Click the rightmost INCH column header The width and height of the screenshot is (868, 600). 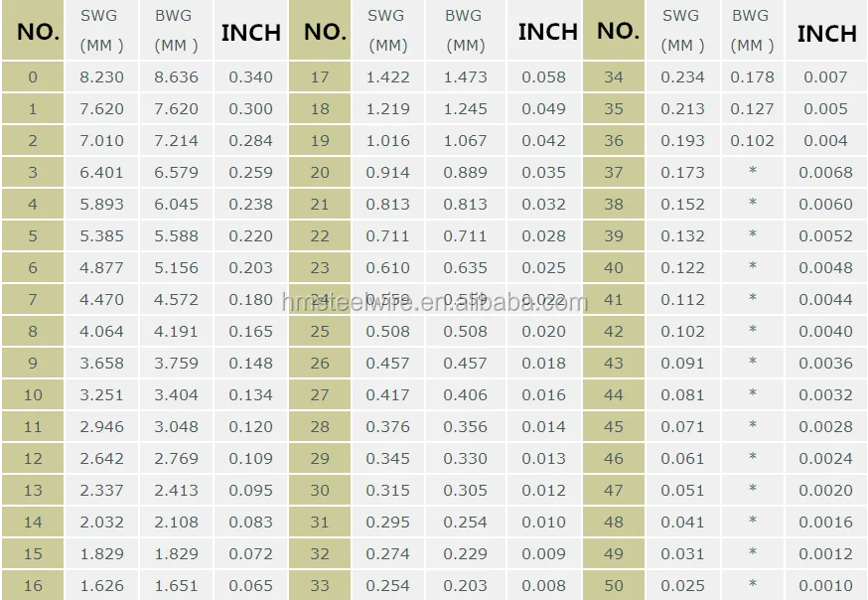point(826,33)
